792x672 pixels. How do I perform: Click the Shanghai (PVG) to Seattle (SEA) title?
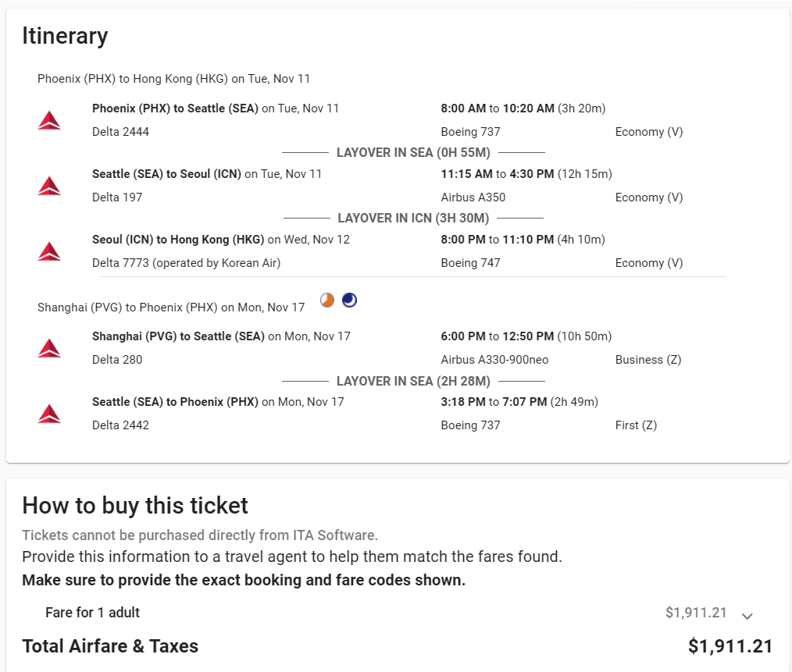(x=179, y=336)
